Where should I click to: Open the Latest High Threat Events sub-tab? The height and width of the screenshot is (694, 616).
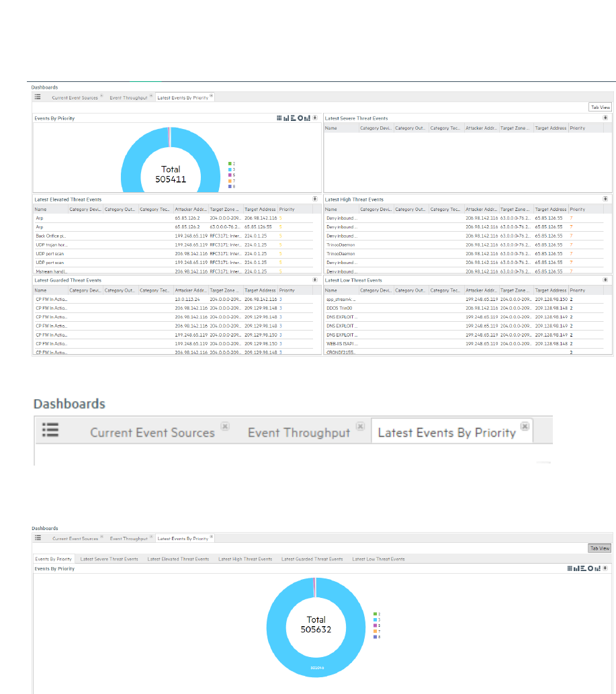245,559
